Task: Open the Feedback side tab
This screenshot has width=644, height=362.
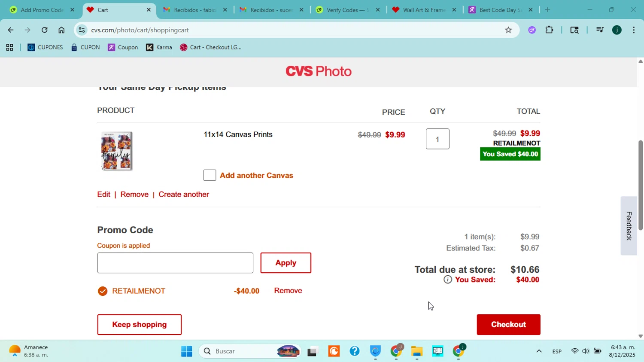Action: pyautogui.click(x=629, y=226)
